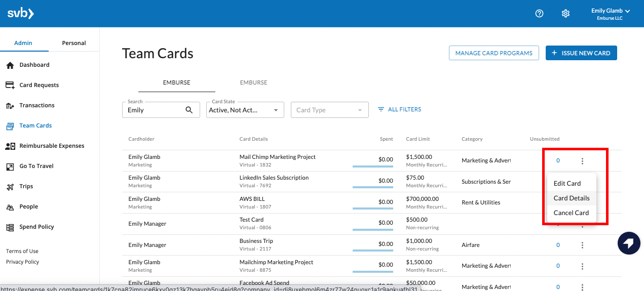Open the Facebook Ad Spend row options
Screen dimensions: 644x291
point(582,287)
